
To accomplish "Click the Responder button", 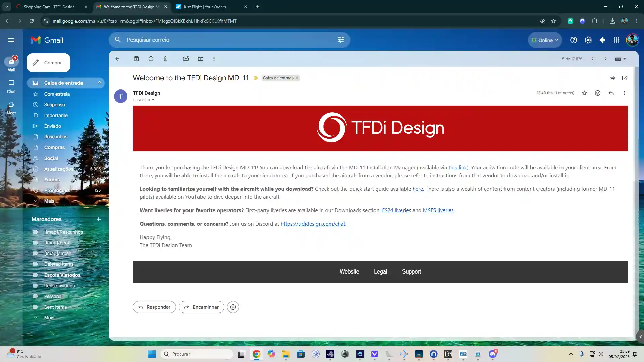I will click(154, 307).
